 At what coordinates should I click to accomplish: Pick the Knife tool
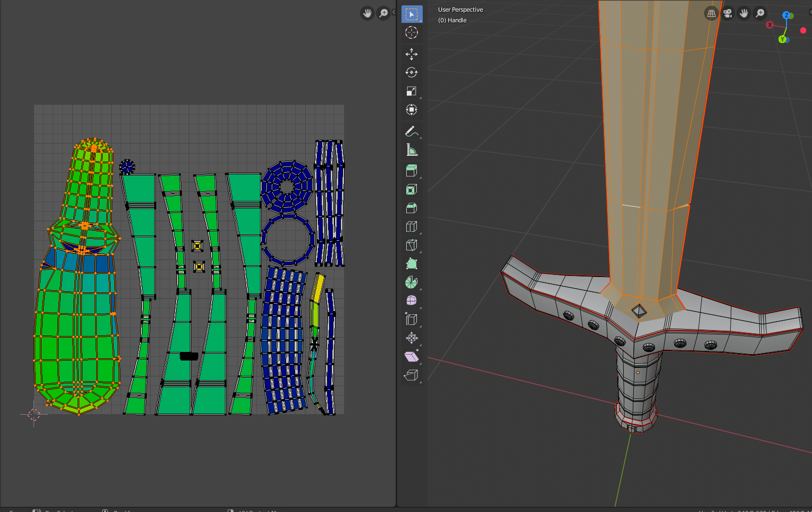click(x=412, y=245)
